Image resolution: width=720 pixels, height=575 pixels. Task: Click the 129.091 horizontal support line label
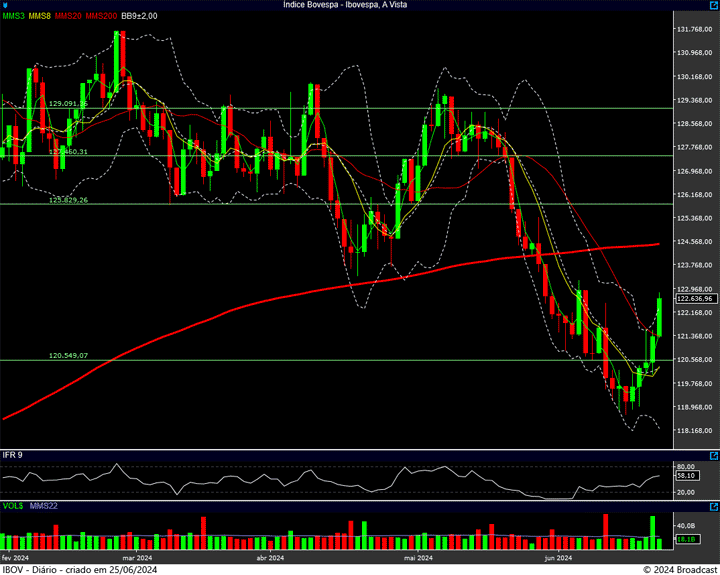click(68, 103)
